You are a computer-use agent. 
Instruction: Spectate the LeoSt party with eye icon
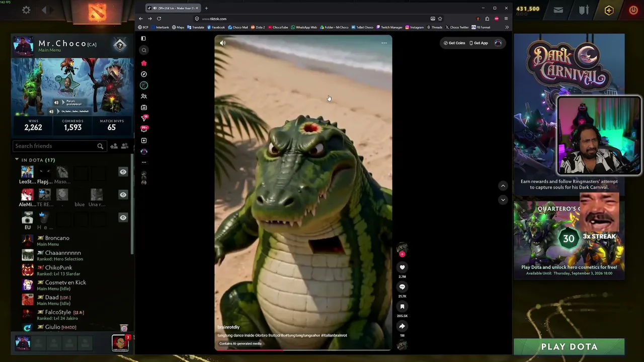coord(123,172)
